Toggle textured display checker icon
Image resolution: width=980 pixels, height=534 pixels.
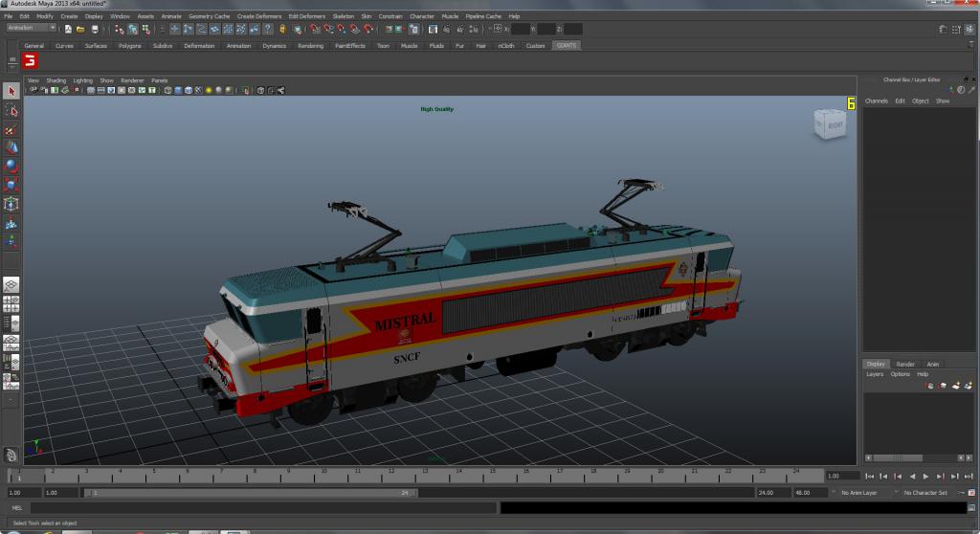tap(199, 91)
